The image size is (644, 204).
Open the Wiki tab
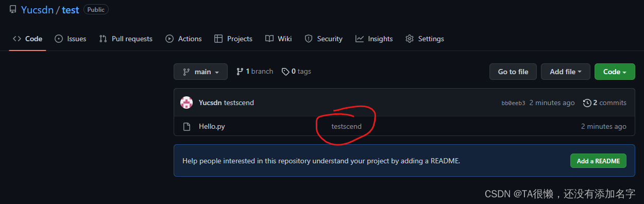(279, 39)
